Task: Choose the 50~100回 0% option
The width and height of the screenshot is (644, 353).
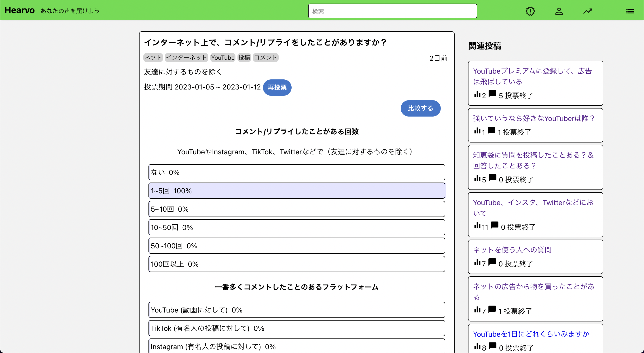Action: [297, 246]
